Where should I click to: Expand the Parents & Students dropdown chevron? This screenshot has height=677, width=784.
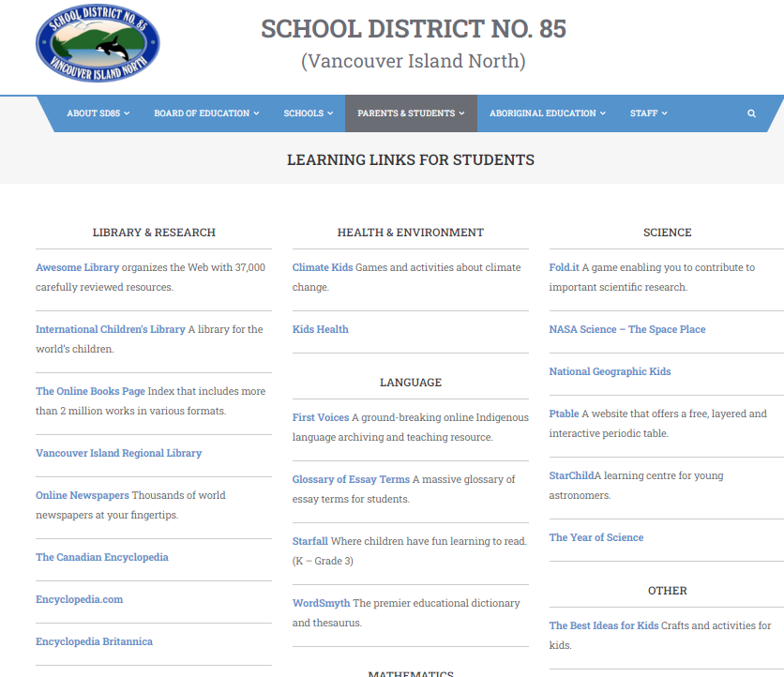click(x=462, y=113)
